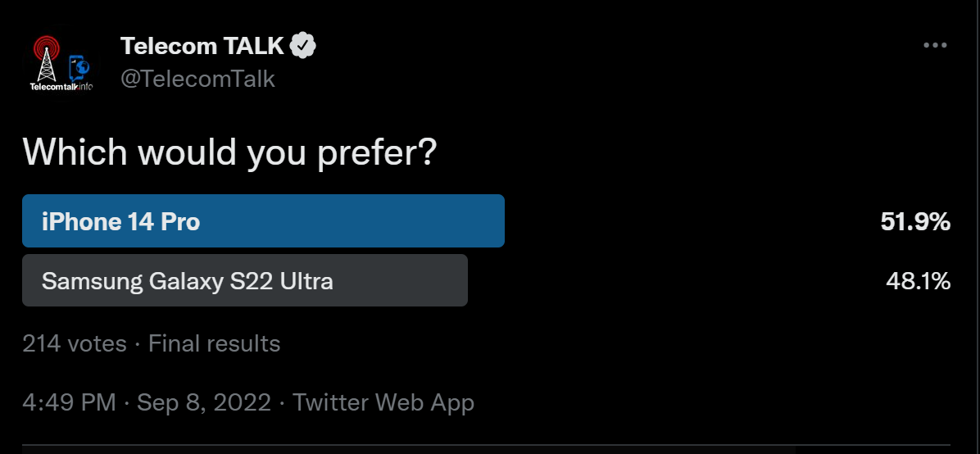Click the Final results text
The width and height of the screenshot is (980, 454).
pos(215,343)
